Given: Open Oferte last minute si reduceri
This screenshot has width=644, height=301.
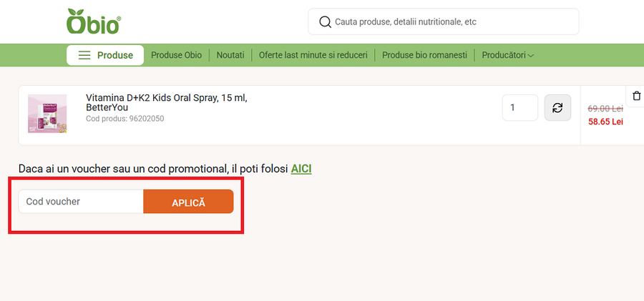Looking at the screenshot, I should point(313,55).
